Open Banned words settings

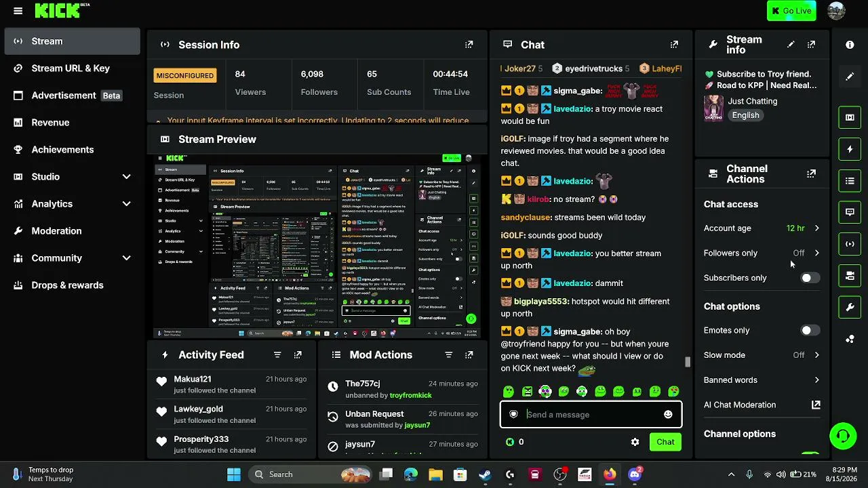(x=762, y=380)
